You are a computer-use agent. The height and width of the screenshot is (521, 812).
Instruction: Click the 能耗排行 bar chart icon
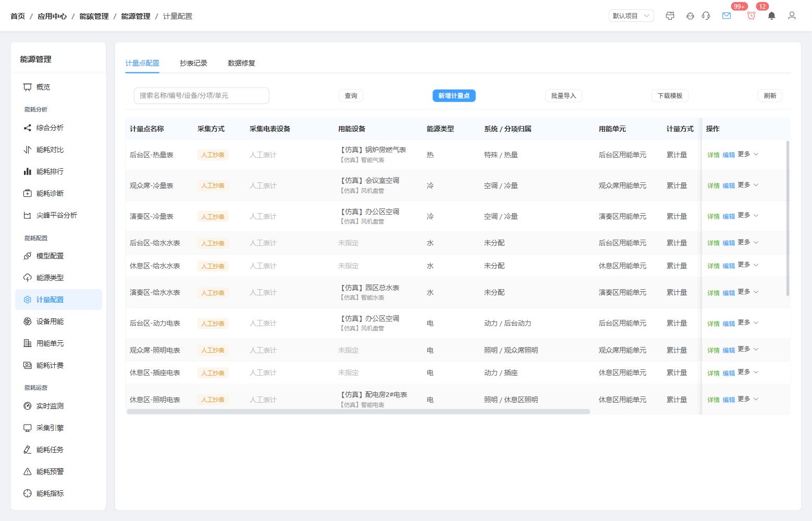coord(28,171)
